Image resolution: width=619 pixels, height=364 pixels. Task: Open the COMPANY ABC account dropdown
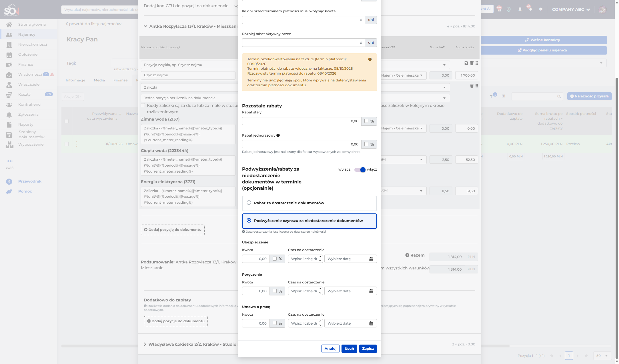pos(571,9)
